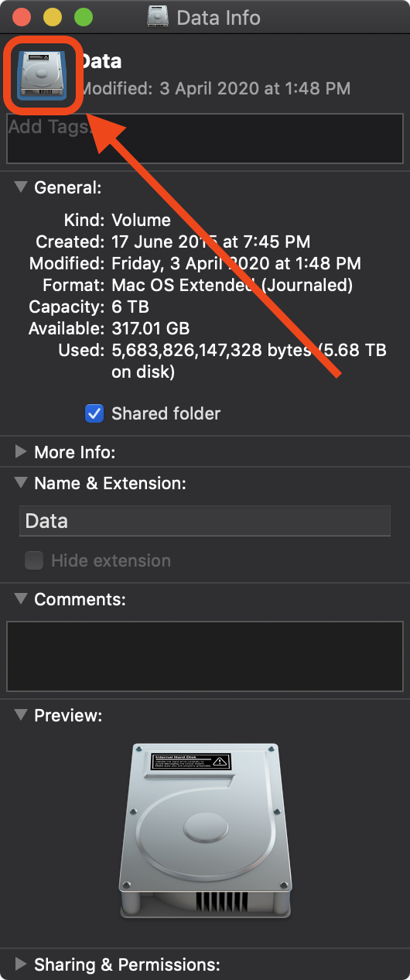Toggle the Shared folder checkbox
410x980 pixels.
tap(94, 413)
